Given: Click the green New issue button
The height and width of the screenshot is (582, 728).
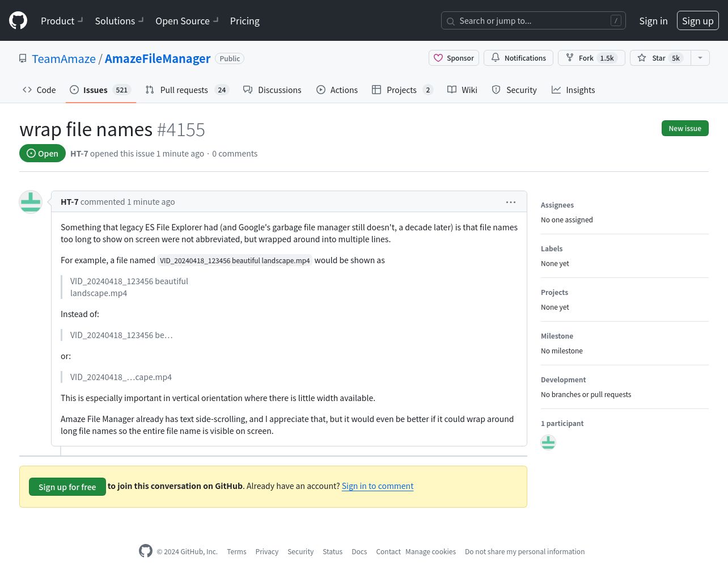Looking at the screenshot, I should pos(685,128).
